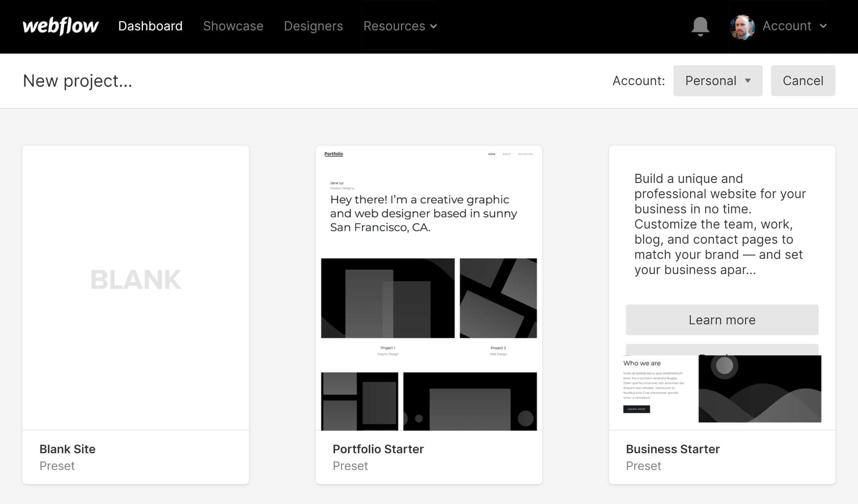Go to the Dashboard tab
Screen dimensions: 858x504
click(x=150, y=26)
